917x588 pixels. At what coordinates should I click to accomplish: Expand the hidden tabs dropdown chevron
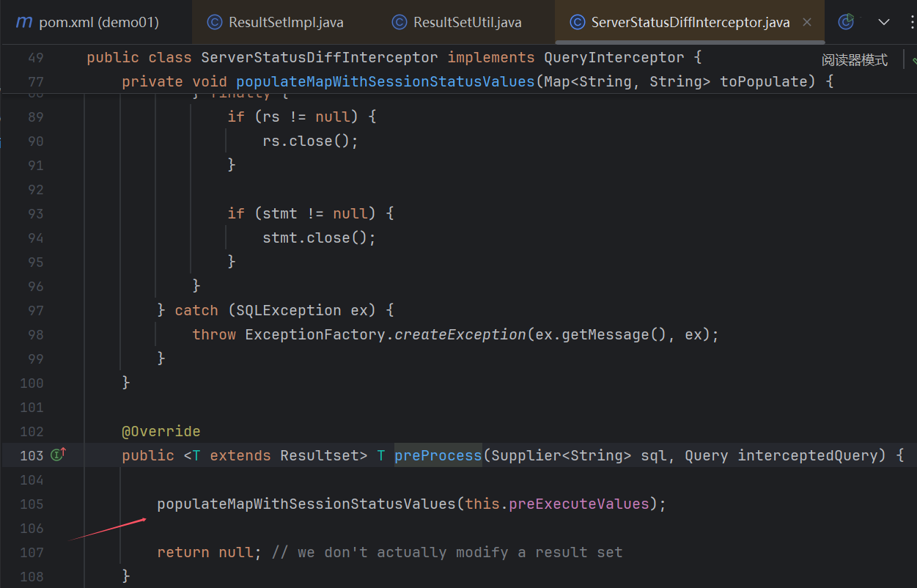tap(884, 22)
